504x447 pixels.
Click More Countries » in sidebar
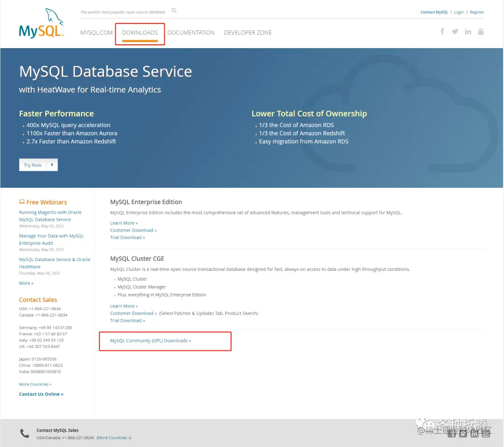(x=35, y=384)
